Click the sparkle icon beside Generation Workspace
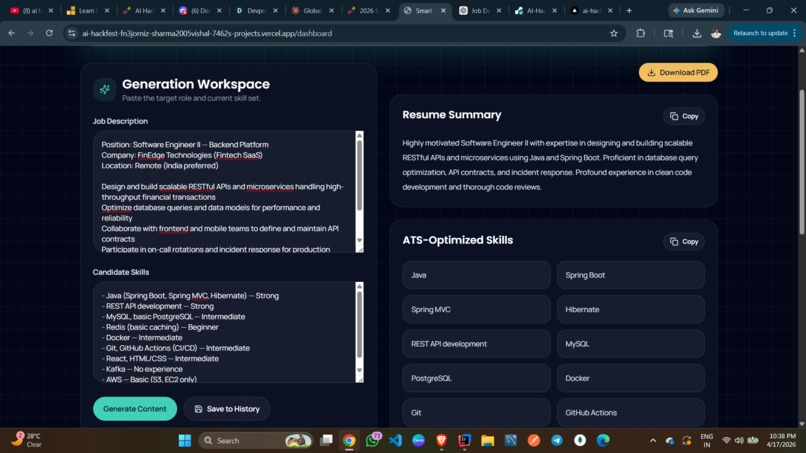Image resolution: width=806 pixels, height=453 pixels. coord(105,89)
